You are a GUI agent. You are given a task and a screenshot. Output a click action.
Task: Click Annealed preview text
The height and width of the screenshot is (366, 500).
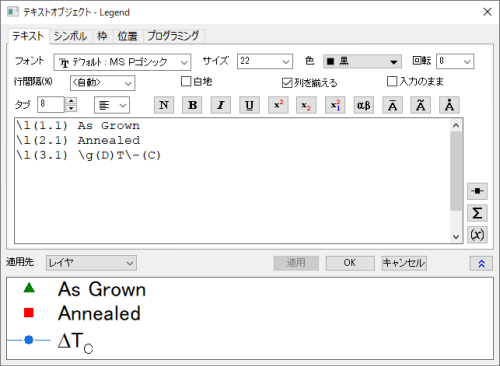[99, 313]
